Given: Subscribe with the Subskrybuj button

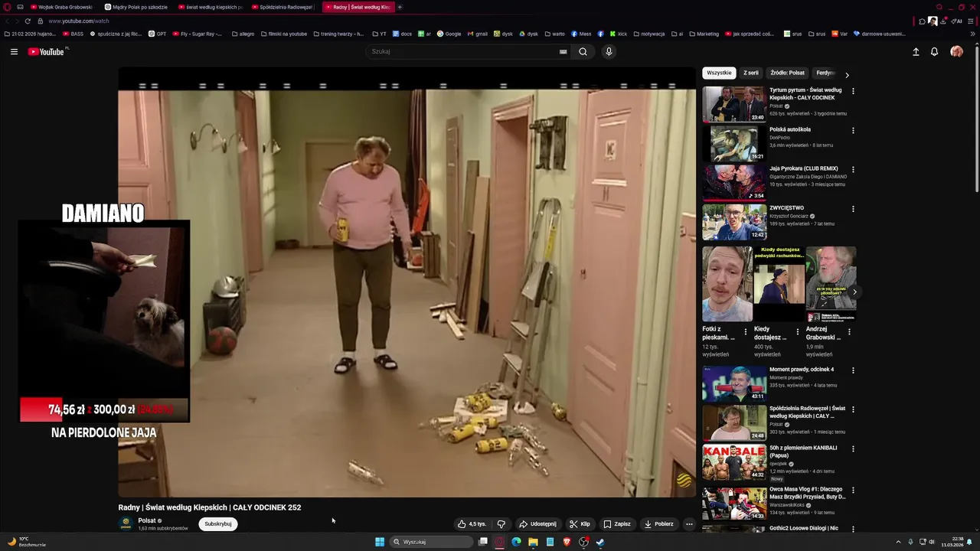Looking at the screenshot, I should 218,524.
